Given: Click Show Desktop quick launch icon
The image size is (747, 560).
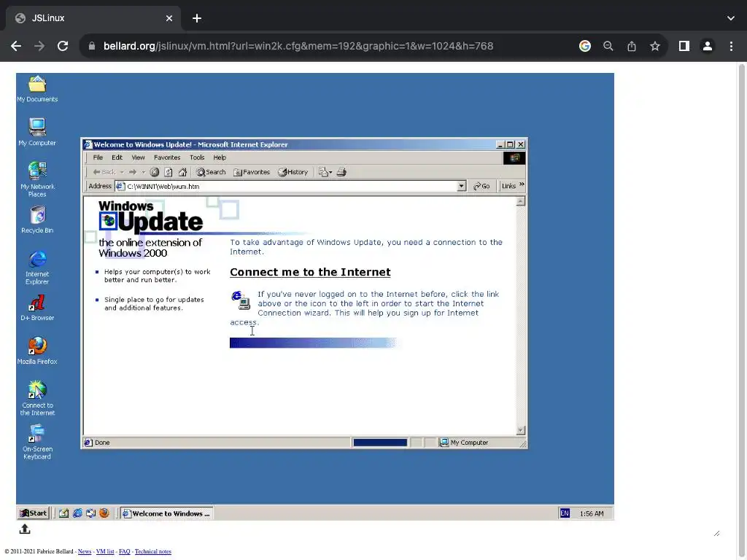Looking at the screenshot, I should coord(64,513).
